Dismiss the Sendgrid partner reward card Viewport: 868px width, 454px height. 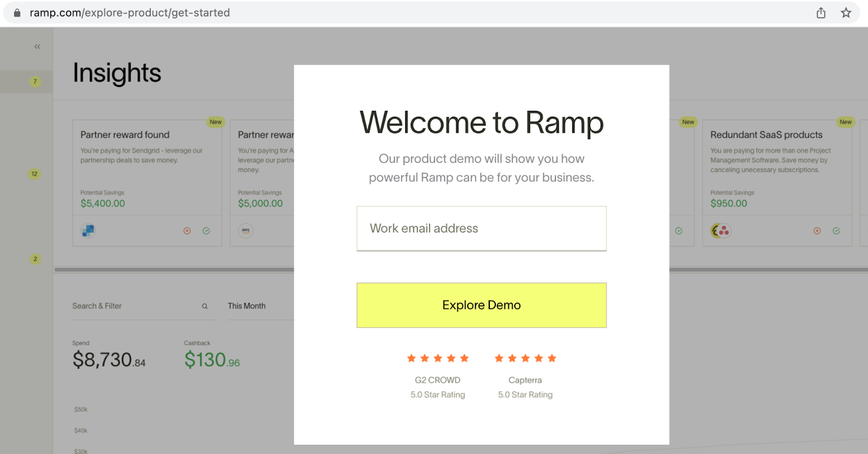click(187, 231)
